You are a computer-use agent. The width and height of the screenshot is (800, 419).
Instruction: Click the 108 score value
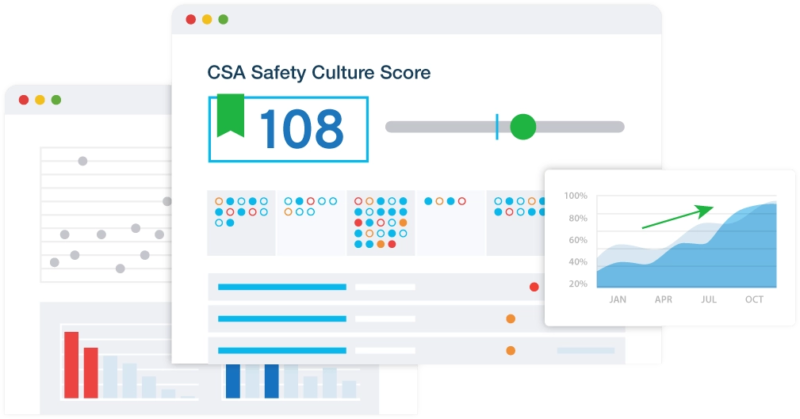(302, 129)
